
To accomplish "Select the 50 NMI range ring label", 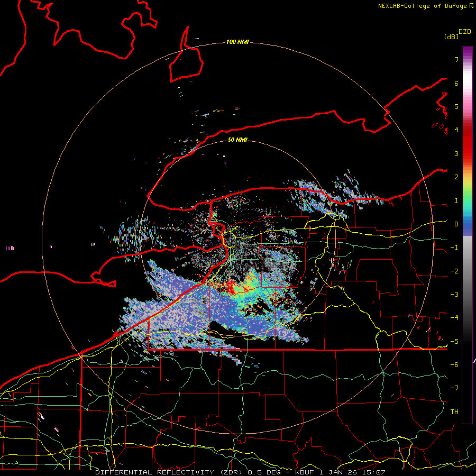I will point(237,140).
